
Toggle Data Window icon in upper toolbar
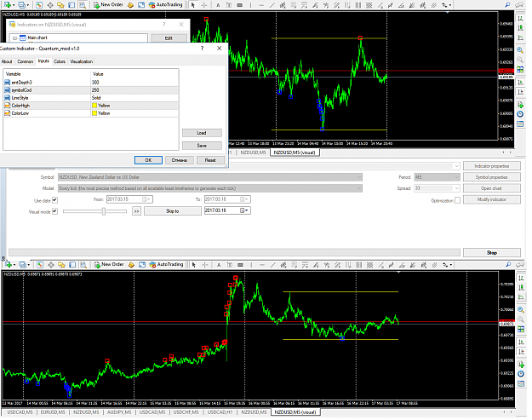[x=50, y=5]
